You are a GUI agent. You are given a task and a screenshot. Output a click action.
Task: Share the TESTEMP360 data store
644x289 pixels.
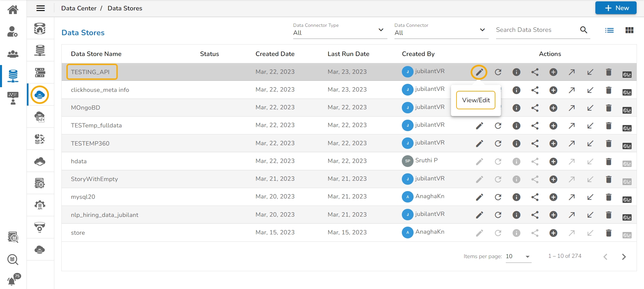pyautogui.click(x=535, y=143)
